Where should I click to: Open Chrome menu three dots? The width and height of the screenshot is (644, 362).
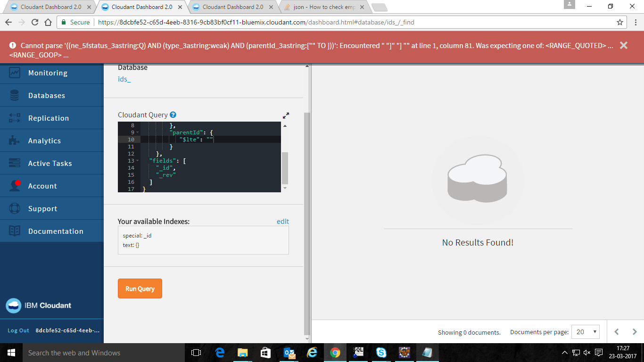(635, 22)
